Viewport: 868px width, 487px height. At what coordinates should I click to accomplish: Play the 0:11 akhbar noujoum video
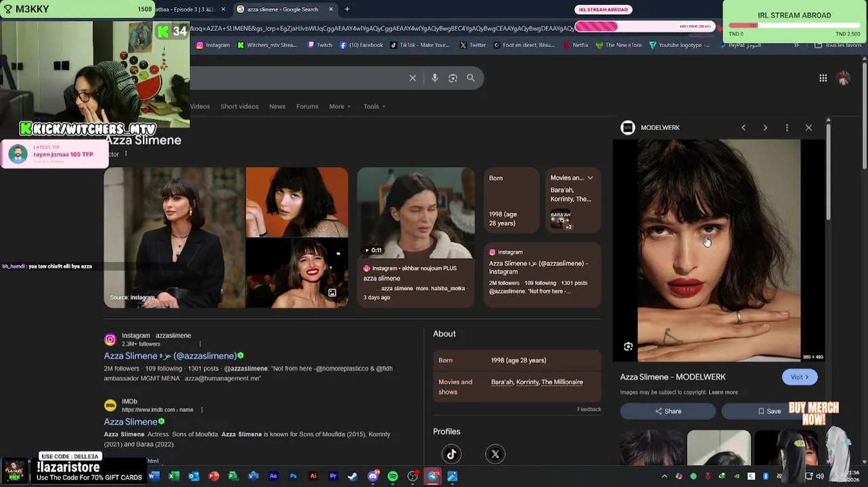tap(416, 213)
